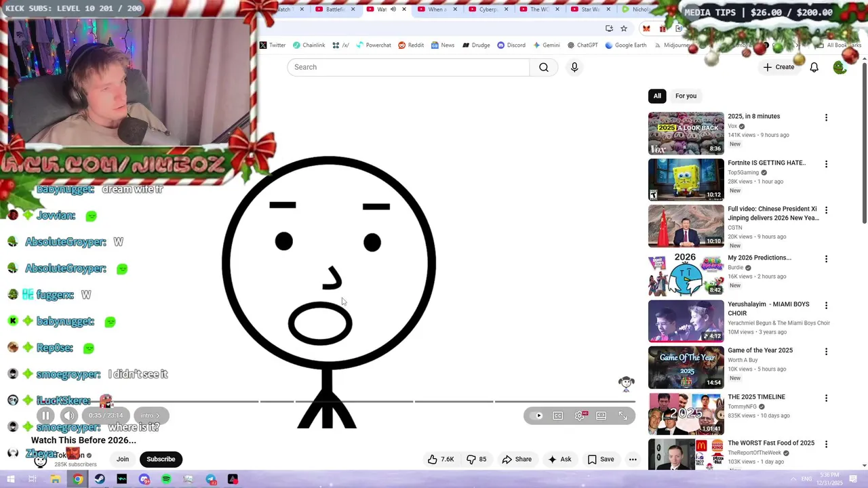
Task: Open the ChatGPT bookmark
Action: [583, 45]
